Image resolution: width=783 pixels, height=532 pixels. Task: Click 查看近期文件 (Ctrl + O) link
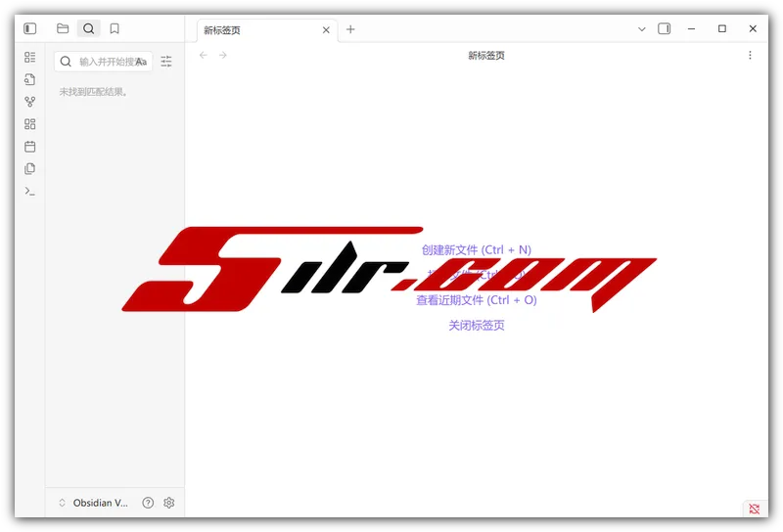477,300
